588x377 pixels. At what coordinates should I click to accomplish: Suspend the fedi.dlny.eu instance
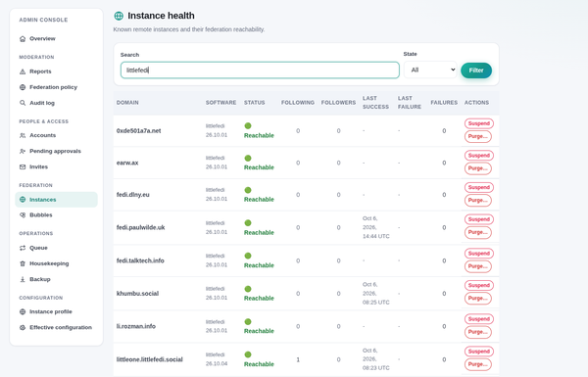(479, 187)
